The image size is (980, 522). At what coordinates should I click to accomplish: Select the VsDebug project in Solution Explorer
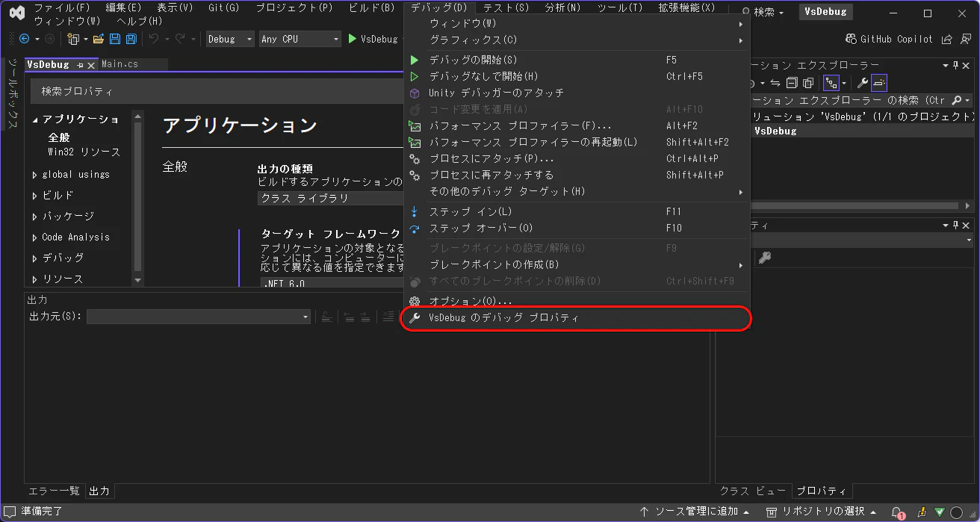coord(775,131)
